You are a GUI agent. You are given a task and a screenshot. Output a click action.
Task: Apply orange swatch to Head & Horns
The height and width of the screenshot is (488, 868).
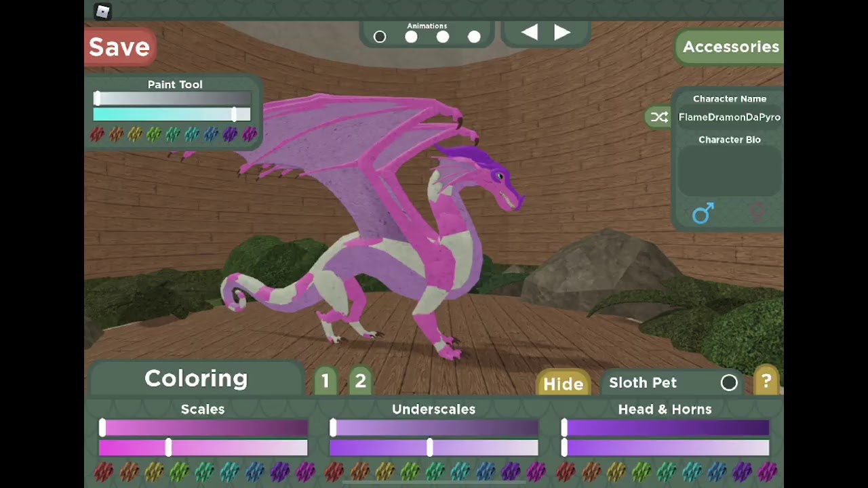click(x=591, y=471)
